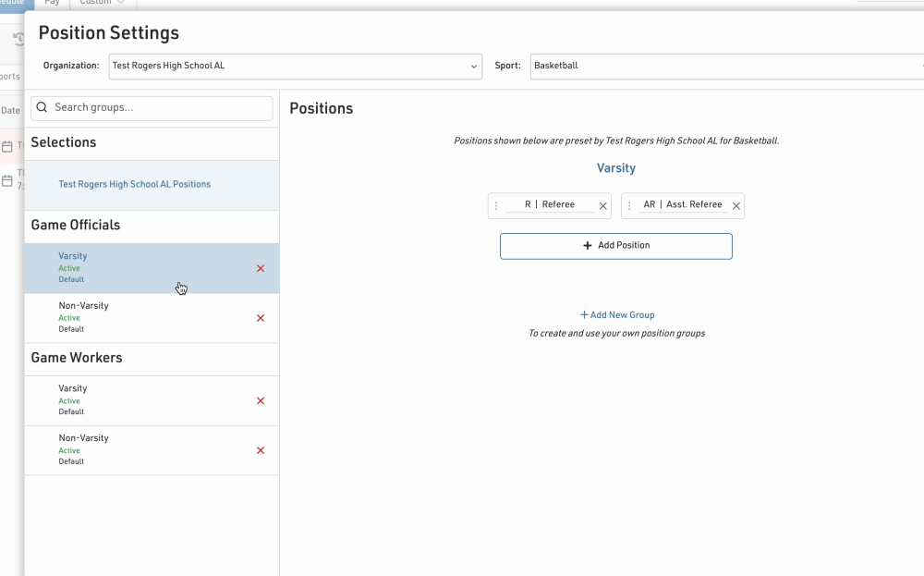Focus the Search groups field
Image resolution: width=924 pixels, height=576 pixels.
point(160,108)
